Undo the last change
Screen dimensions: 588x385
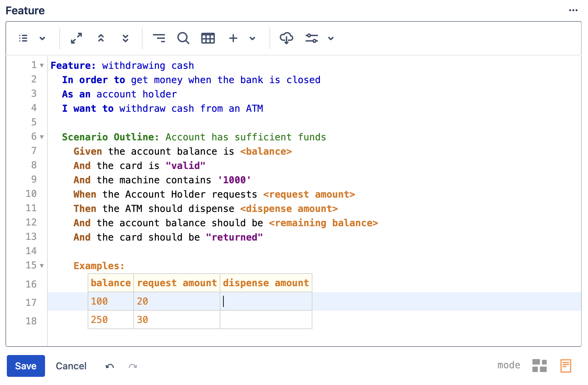coord(110,366)
